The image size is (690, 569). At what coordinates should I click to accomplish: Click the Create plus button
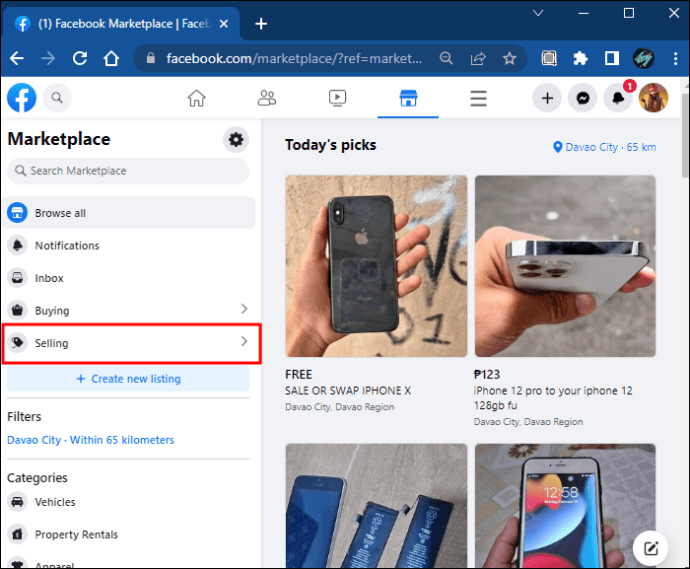[547, 98]
